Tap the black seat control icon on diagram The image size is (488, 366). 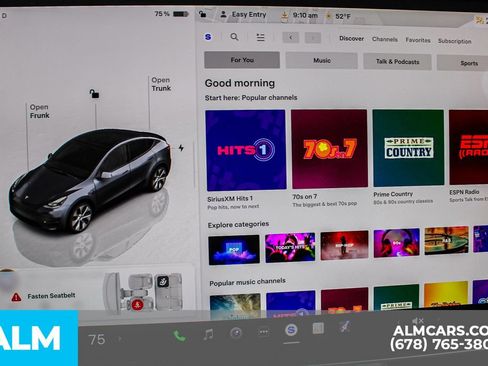click(x=163, y=282)
